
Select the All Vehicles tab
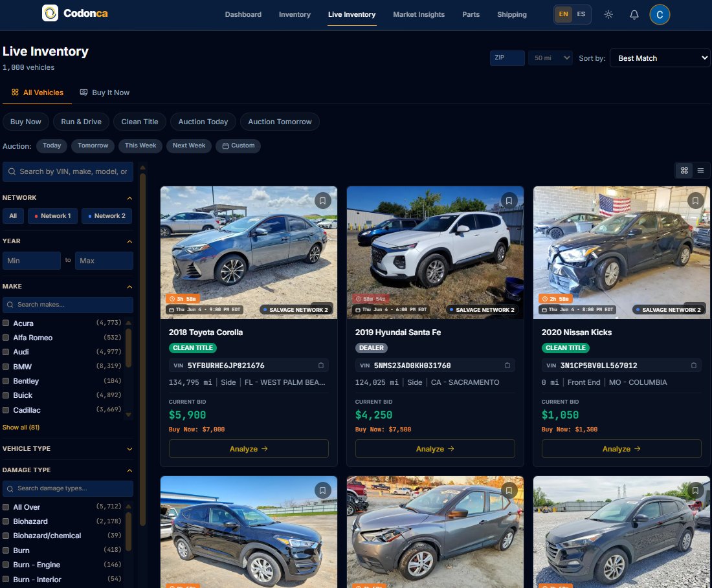coord(38,93)
